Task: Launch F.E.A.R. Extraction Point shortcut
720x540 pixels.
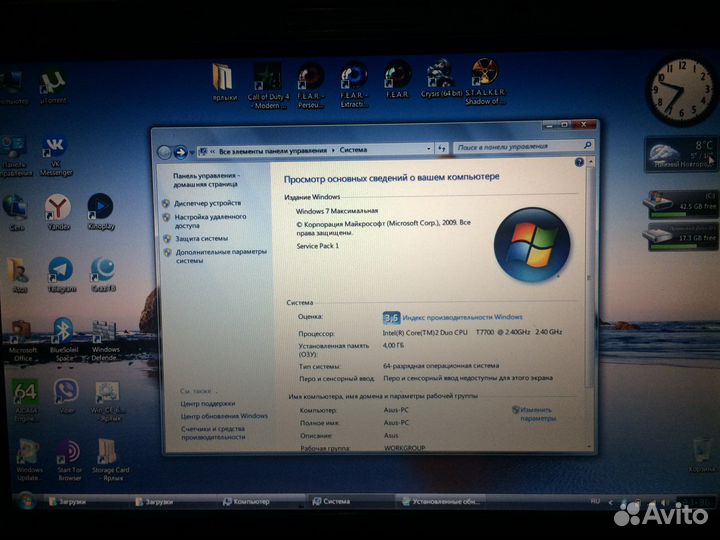Action: click(x=354, y=86)
